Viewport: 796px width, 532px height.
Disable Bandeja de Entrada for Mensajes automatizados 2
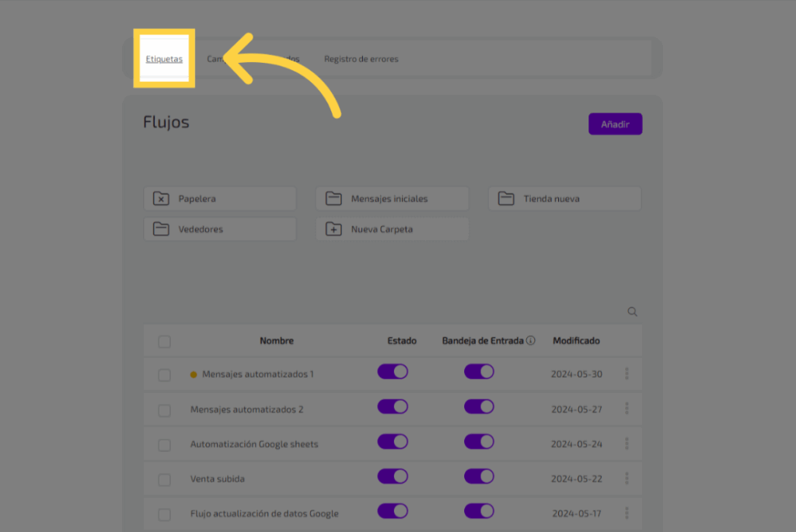[x=479, y=407]
